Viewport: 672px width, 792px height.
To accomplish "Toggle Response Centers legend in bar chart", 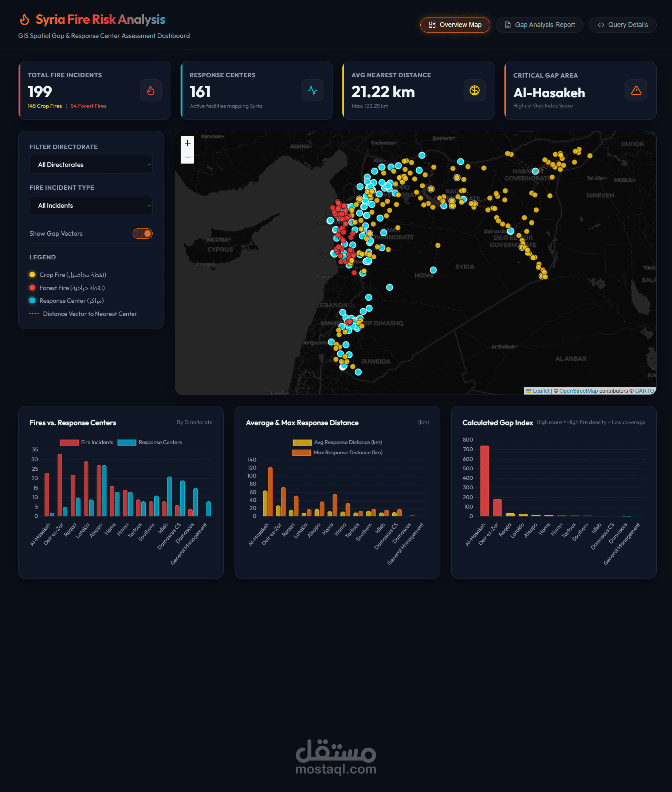I will click(150, 442).
